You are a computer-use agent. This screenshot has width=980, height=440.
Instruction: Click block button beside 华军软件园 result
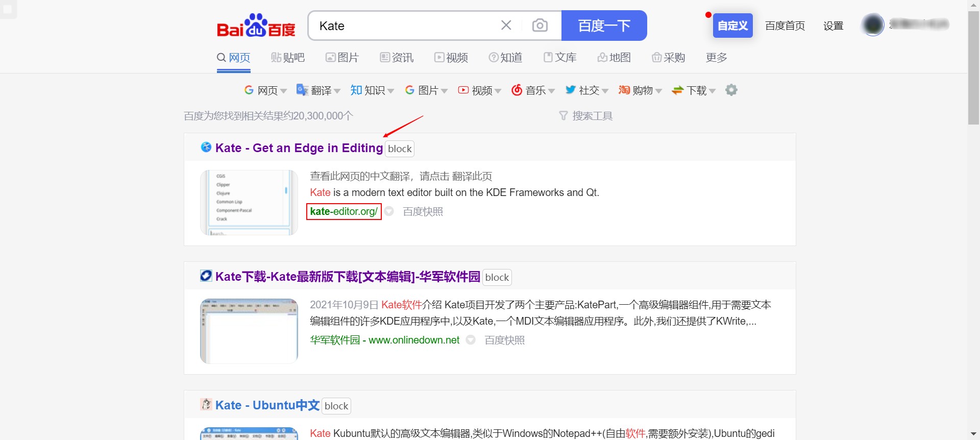tap(497, 278)
